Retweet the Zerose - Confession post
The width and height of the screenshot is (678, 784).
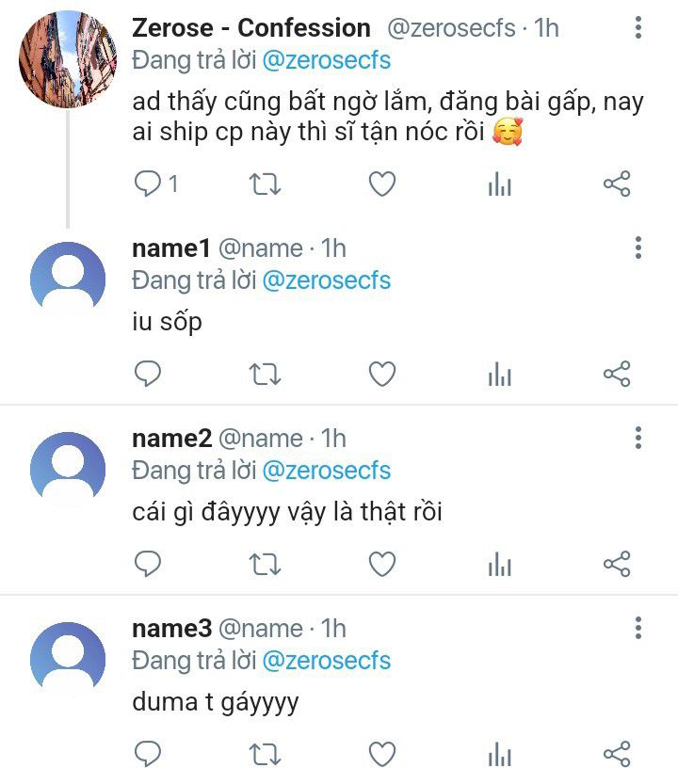(265, 184)
